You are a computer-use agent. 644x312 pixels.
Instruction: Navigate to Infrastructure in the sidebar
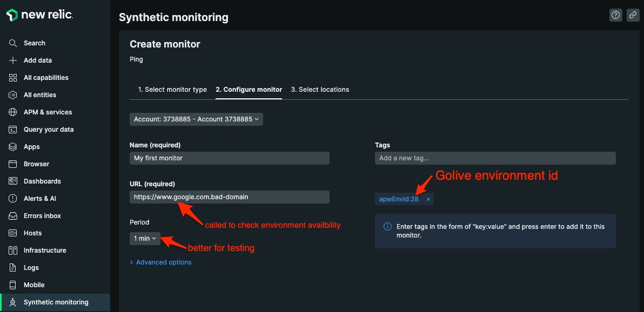click(45, 250)
